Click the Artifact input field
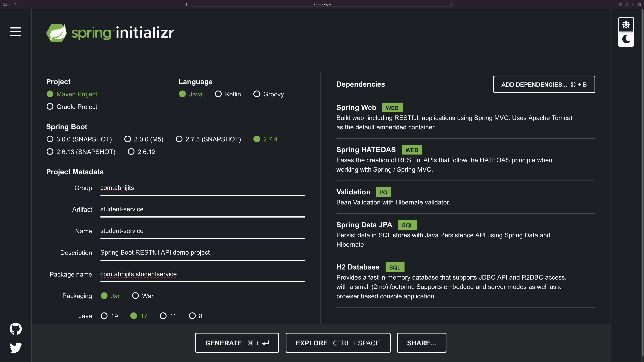Image resolution: width=644 pixels, height=362 pixels. click(x=202, y=210)
